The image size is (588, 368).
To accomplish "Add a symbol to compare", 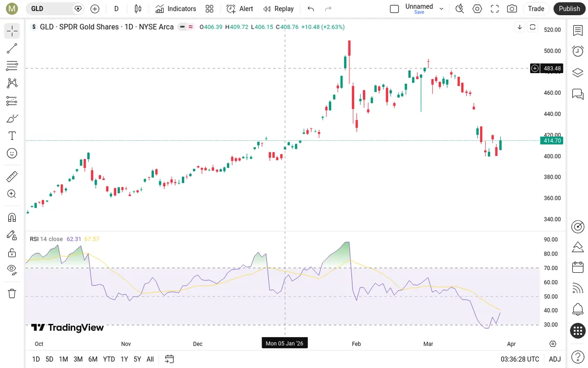I will click(95, 8).
